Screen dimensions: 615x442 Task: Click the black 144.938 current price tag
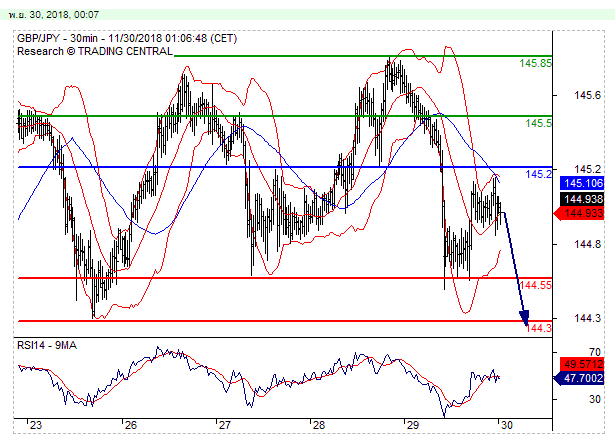pyautogui.click(x=585, y=199)
